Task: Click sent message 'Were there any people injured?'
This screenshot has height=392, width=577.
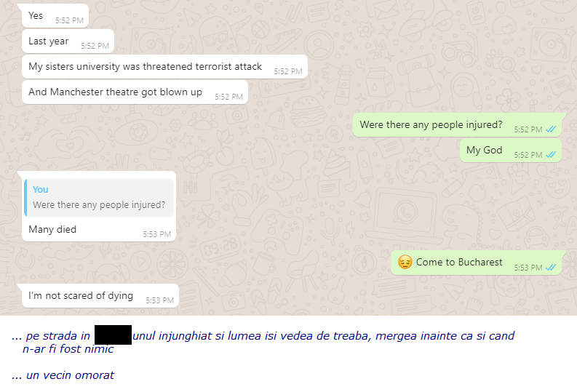Action: [458, 125]
